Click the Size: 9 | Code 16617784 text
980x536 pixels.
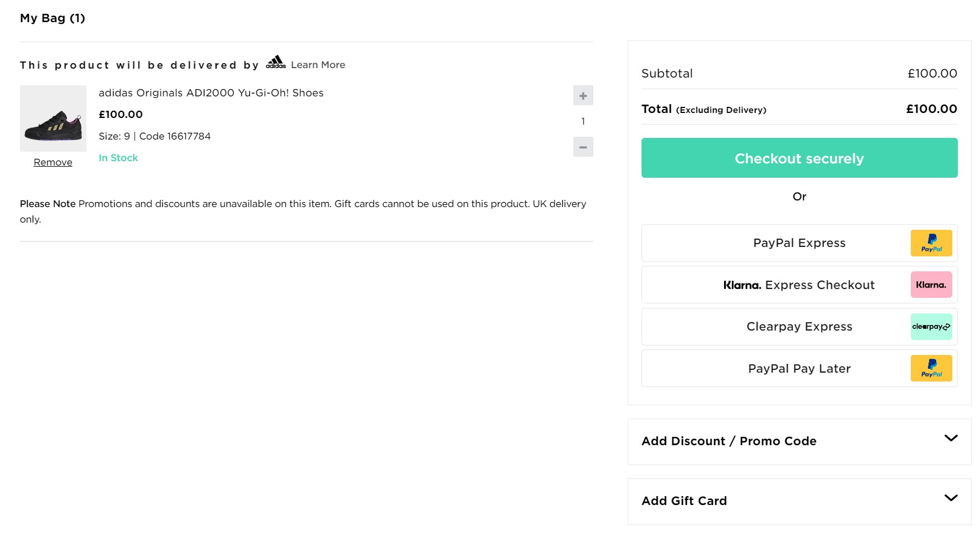click(155, 136)
